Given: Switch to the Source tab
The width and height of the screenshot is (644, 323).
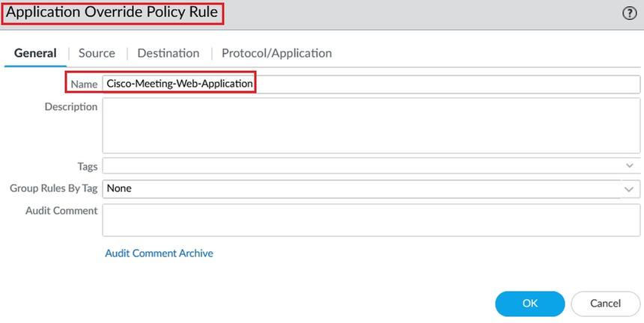Looking at the screenshot, I should tap(97, 53).
